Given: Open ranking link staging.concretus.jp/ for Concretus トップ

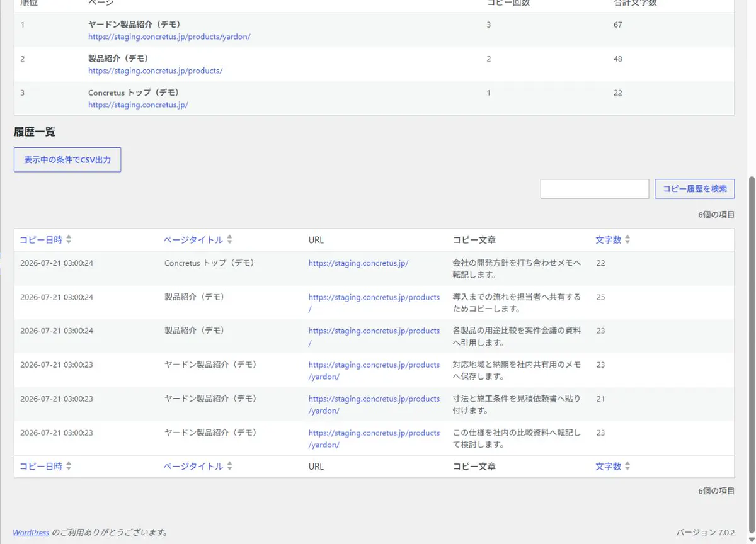Looking at the screenshot, I should coord(138,105).
